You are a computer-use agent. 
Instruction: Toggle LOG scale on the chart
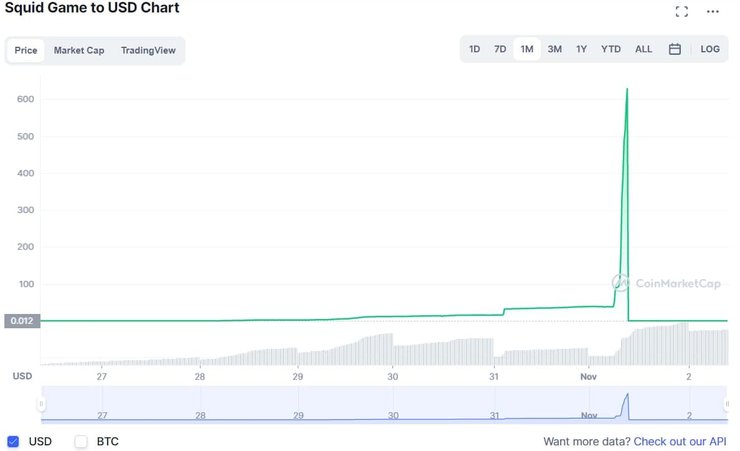(x=710, y=49)
